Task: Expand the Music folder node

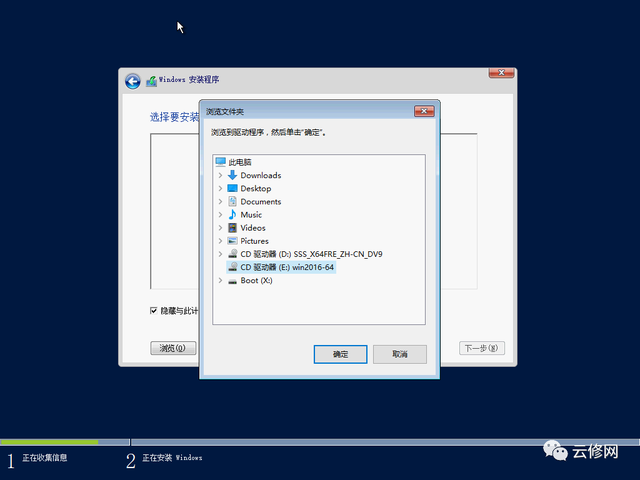Action: click(x=220, y=214)
